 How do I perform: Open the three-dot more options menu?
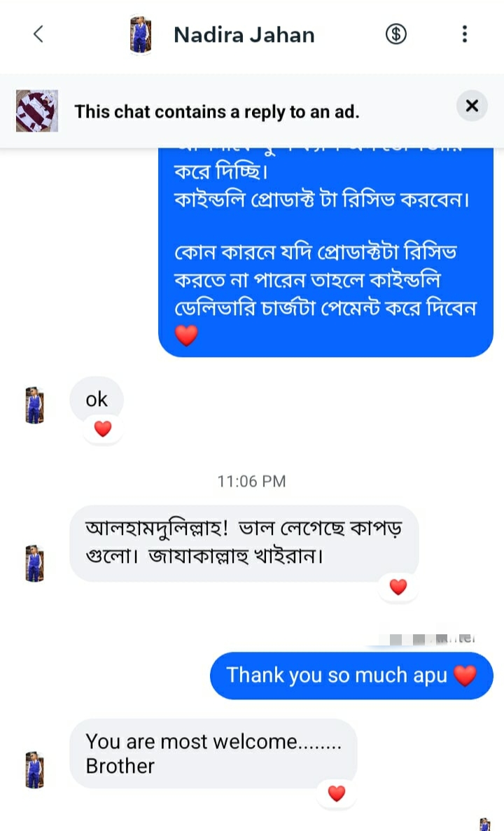(465, 34)
